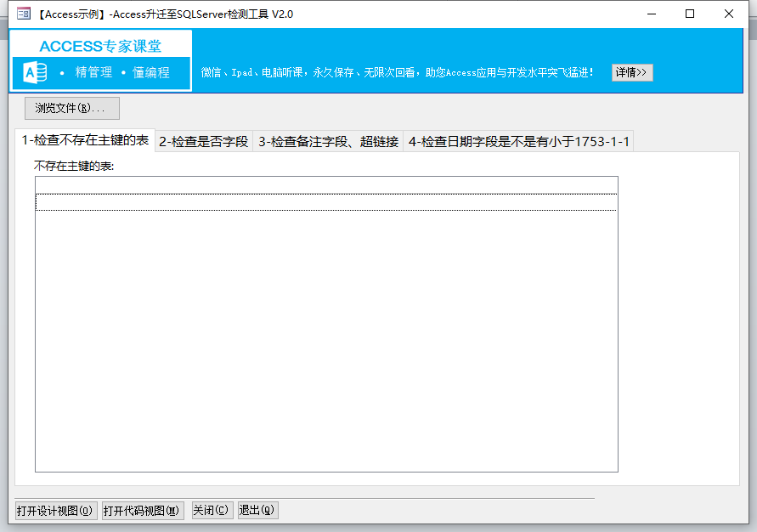Click the 浏览文件(R)... browse button
This screenshot has height=532, width=757.
pyautogui.click(x=72, y=108)
